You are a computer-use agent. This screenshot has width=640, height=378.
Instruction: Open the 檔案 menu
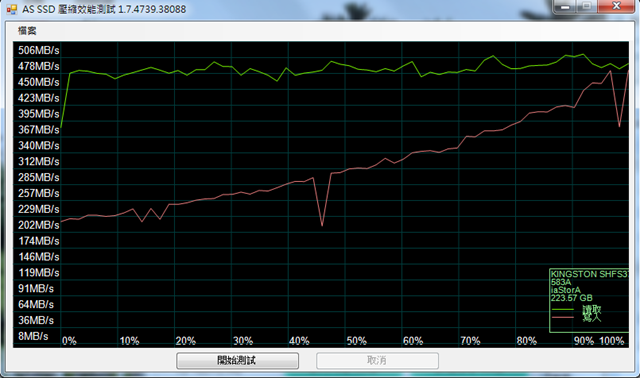pos(27,31)
